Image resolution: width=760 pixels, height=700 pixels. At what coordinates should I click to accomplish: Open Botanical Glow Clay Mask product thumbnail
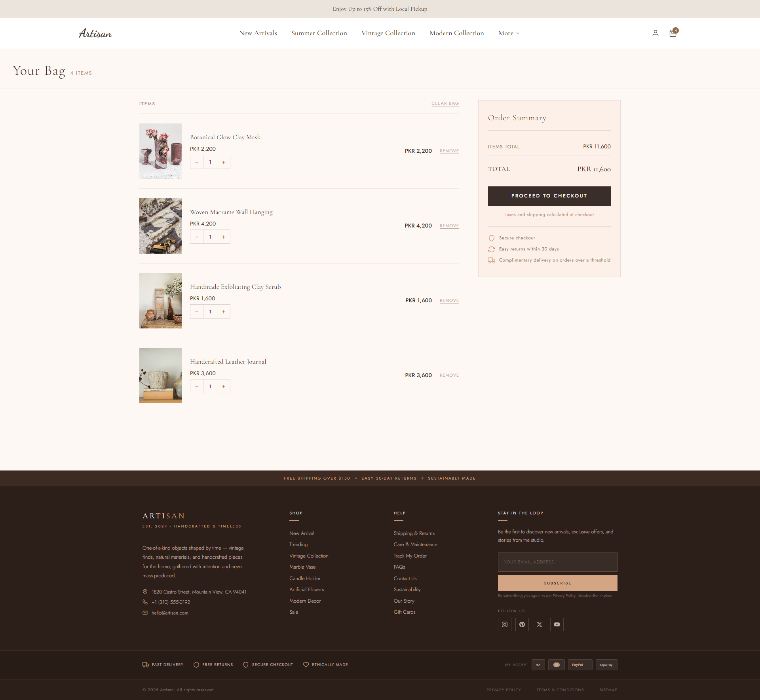tap(161, 151)
